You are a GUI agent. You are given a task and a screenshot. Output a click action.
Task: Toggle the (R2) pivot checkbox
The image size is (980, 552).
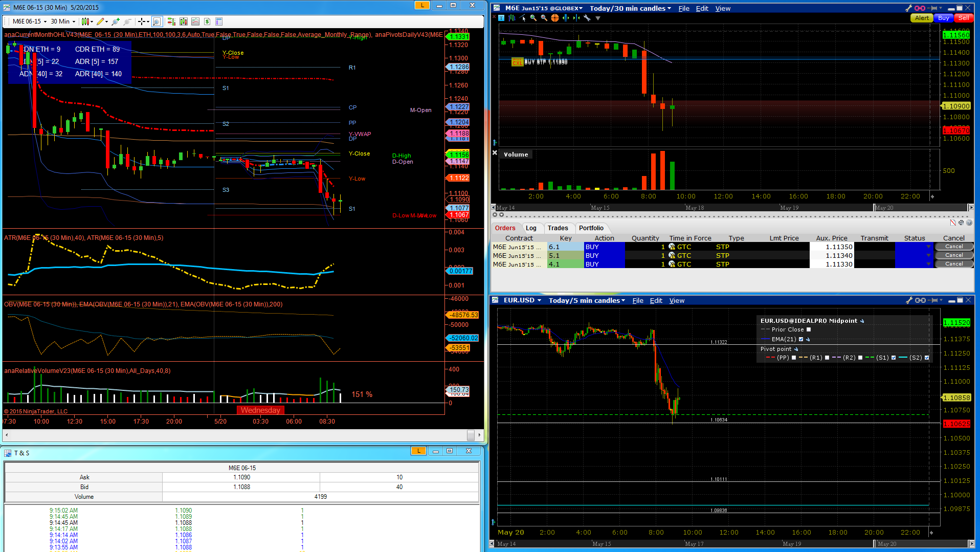click(860, 358)
